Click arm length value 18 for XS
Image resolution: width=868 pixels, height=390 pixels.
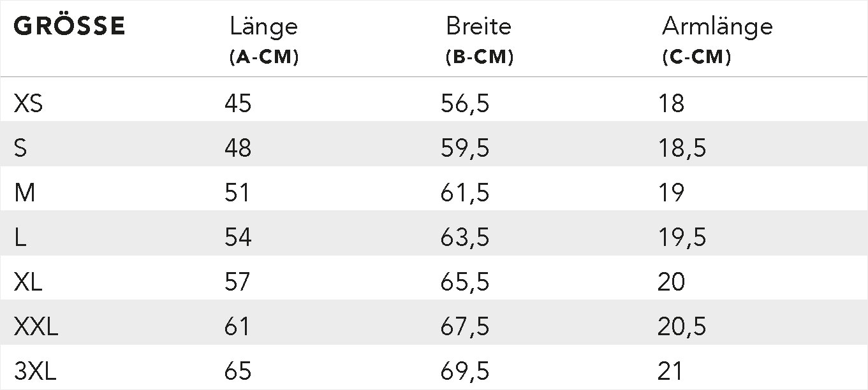coord(671,103)
